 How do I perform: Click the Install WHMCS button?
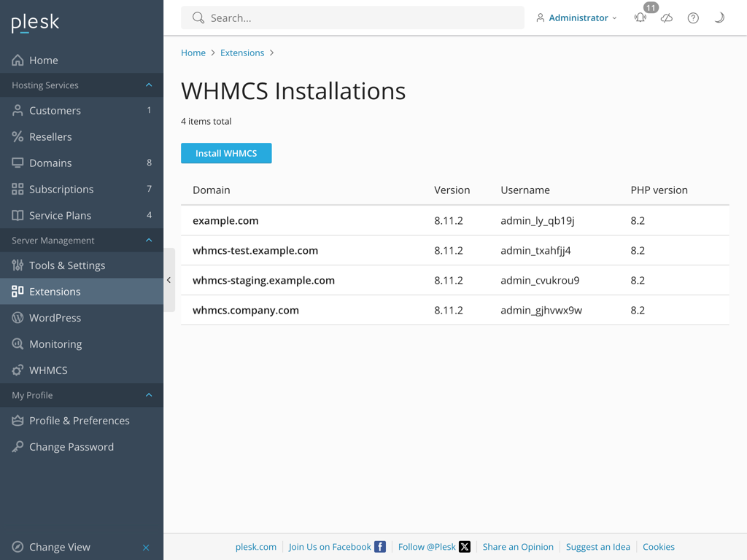(226, 153)
